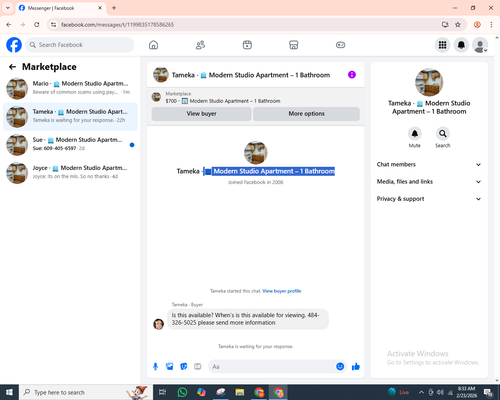The width and height of the screenshot is (500, 400).
Task: Open the install app icon in address bar
Action: (445, 25)
